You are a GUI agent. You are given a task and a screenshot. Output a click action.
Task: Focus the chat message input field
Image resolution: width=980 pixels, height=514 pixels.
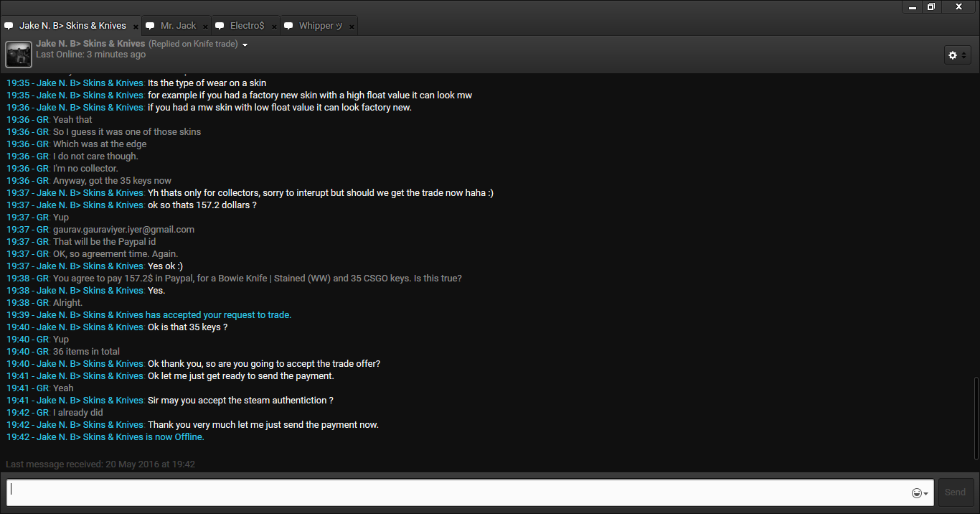tap(459, 492)
